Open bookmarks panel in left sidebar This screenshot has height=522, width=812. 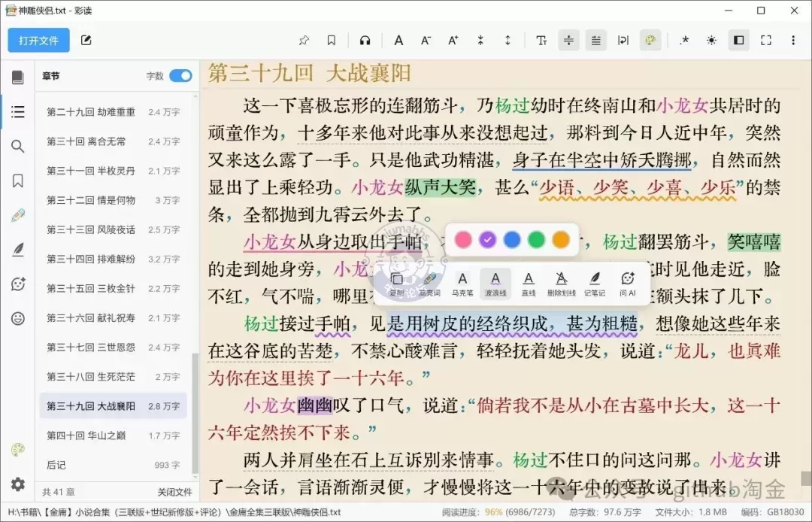click(17, 181)
